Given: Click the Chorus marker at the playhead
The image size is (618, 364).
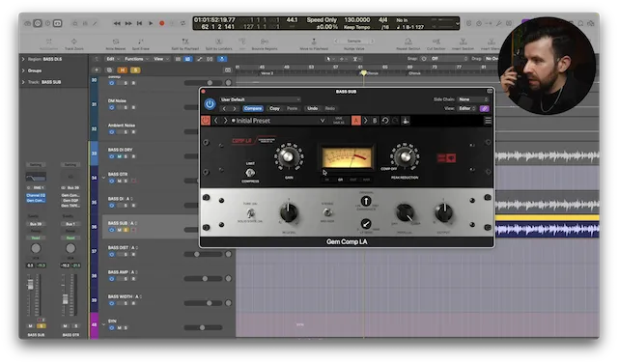Looking at the screenshot, I should [372, 73].
